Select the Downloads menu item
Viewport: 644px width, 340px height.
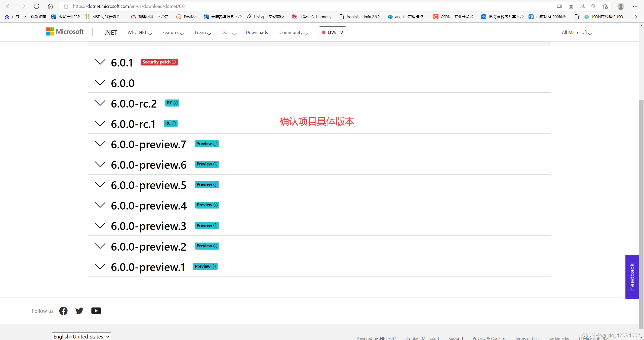257,32
